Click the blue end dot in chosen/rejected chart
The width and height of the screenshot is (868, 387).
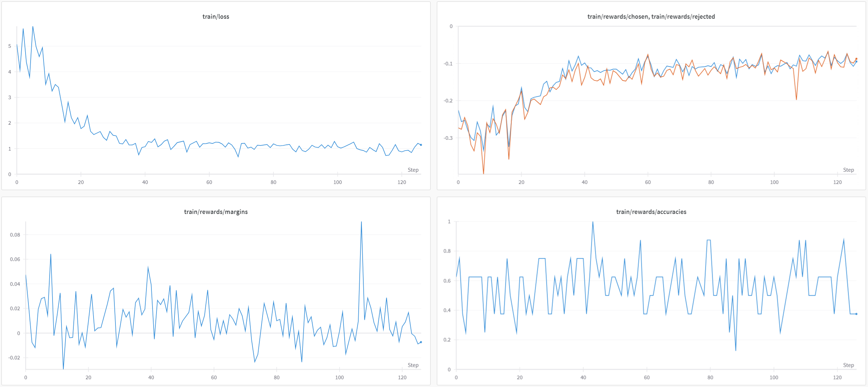856,62
